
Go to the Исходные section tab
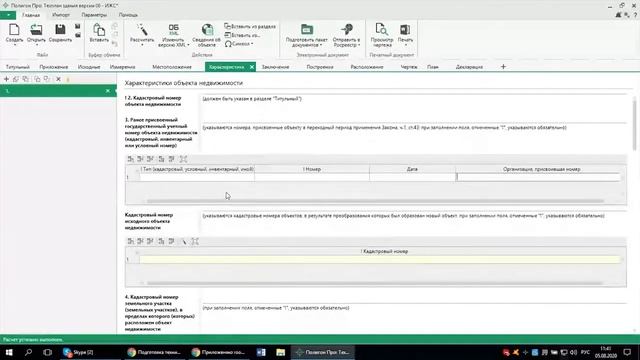tap(89, 67)
